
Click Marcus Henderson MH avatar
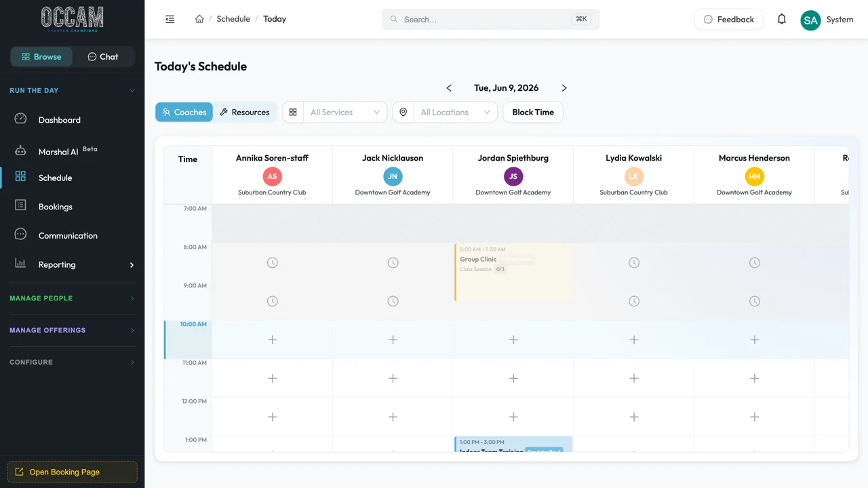(x=755, y=176)
